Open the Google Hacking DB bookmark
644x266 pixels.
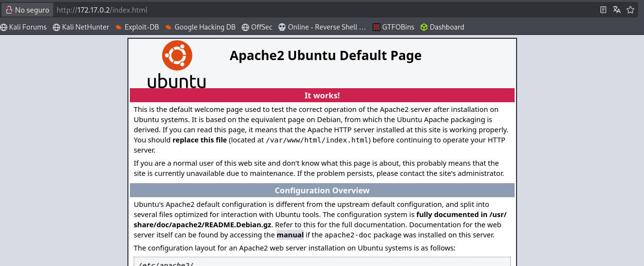tap(200, 27)
